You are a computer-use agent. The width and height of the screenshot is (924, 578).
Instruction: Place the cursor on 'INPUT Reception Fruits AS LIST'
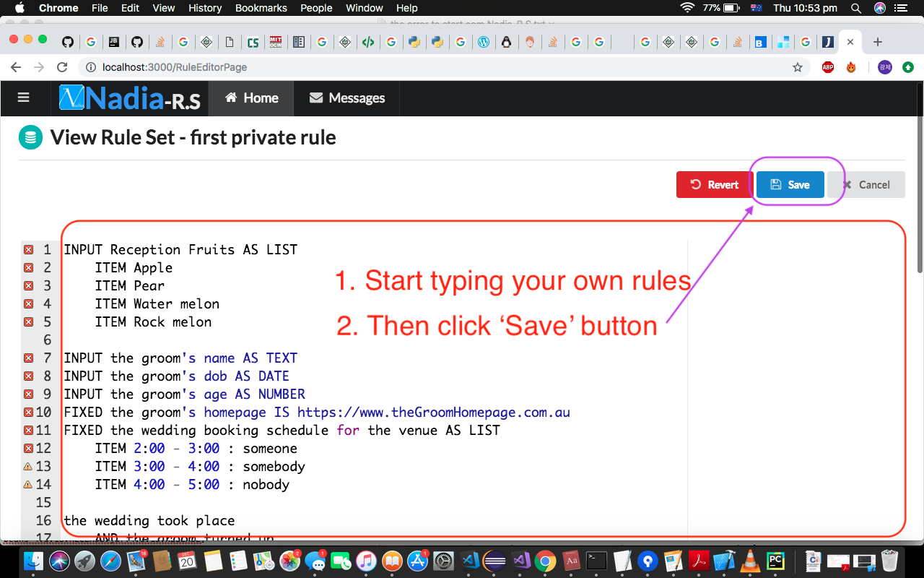[x=180, y=250]
